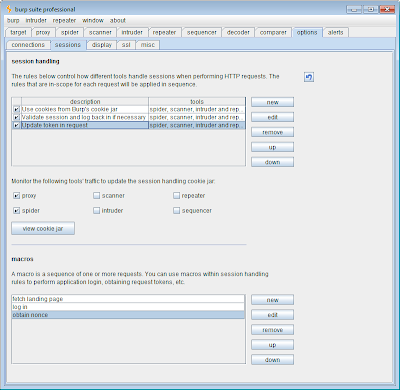The height and width of the screenshot is (390, 400).
Task: Switch to the spider tab
Action: tap(70, 32)
